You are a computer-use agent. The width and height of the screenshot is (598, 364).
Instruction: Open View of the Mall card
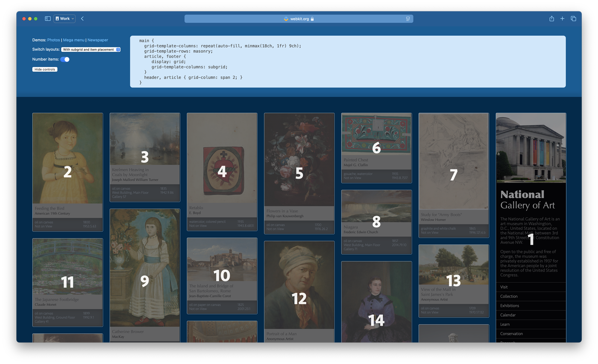pyautogui.click(x=454, y=281)
